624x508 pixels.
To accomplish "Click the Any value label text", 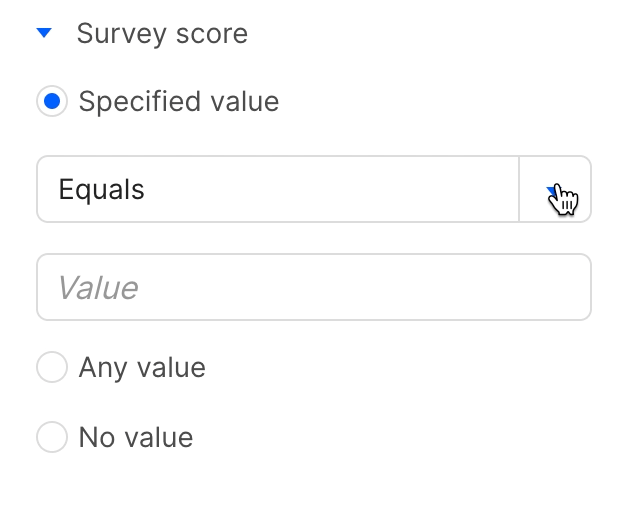I will point(142,367).
